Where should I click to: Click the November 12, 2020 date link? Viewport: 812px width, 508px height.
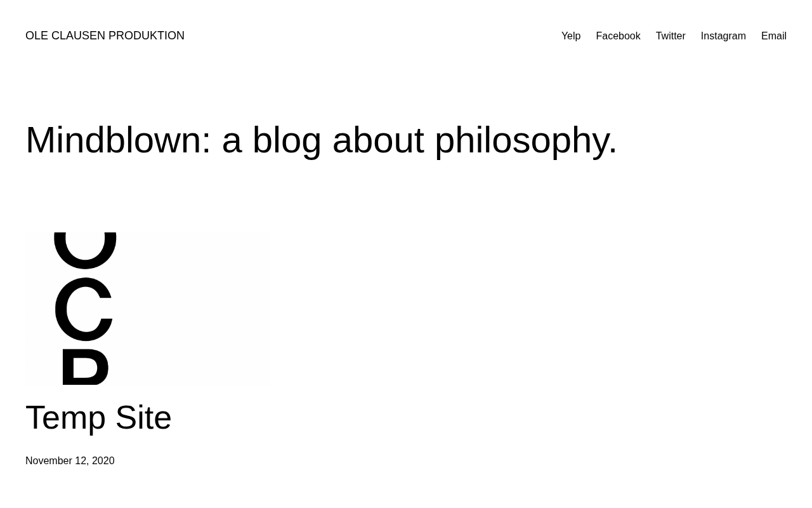coord(70,460)
